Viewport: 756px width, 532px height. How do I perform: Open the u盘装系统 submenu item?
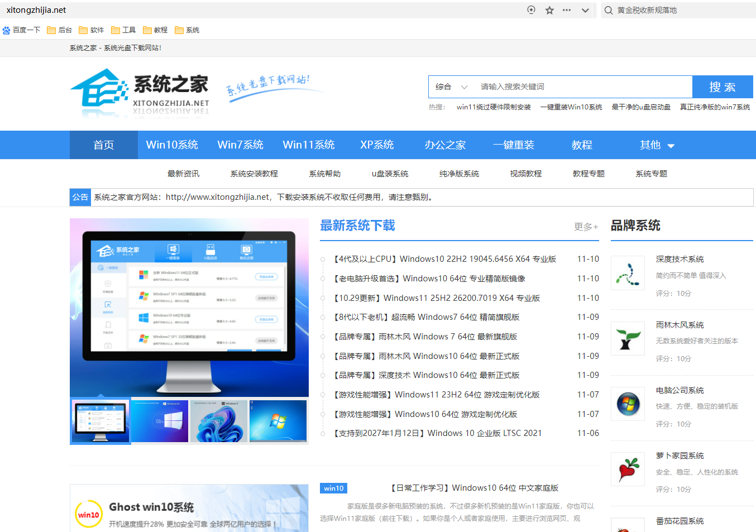[389, 174]
